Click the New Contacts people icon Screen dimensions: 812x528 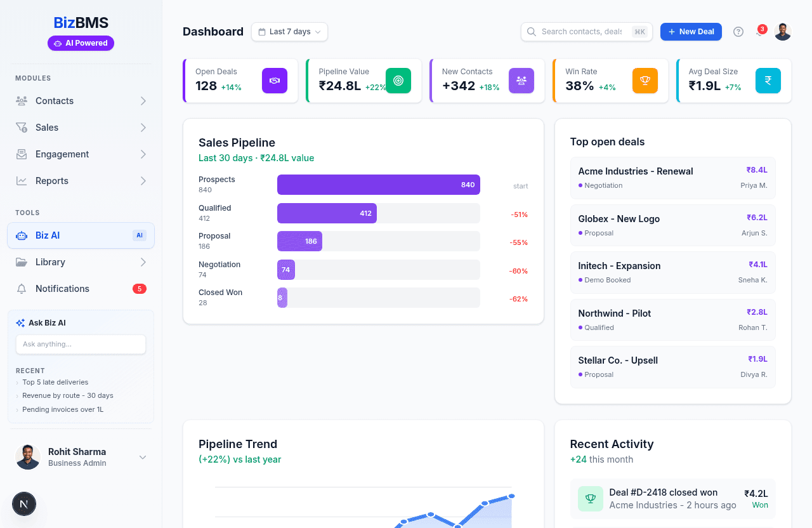coord(521,81)
